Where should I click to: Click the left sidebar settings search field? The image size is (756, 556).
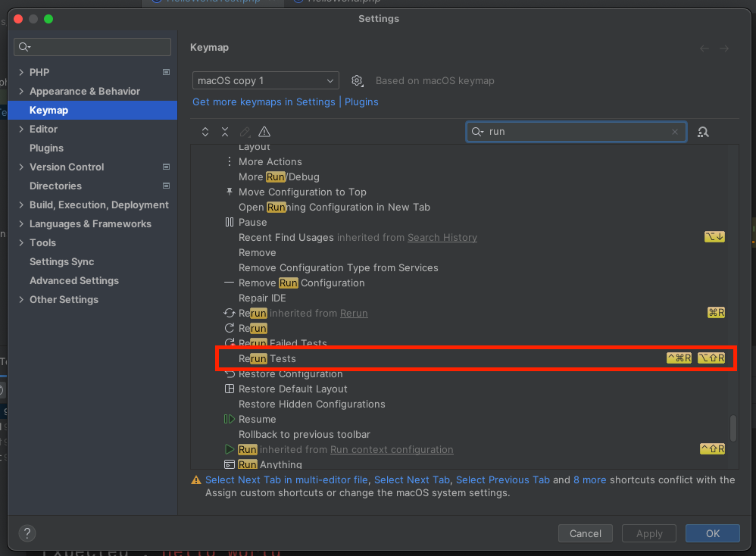(x=92, y=47)
